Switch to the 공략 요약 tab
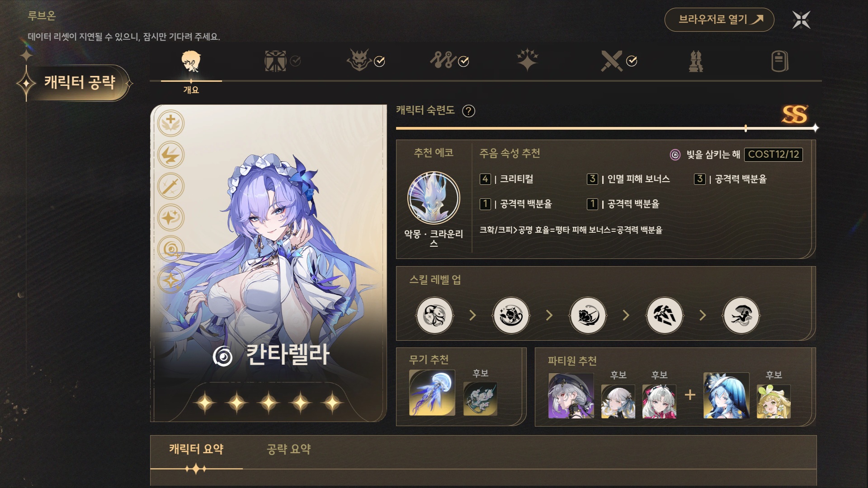868x488 pixels. click(288, 449)
